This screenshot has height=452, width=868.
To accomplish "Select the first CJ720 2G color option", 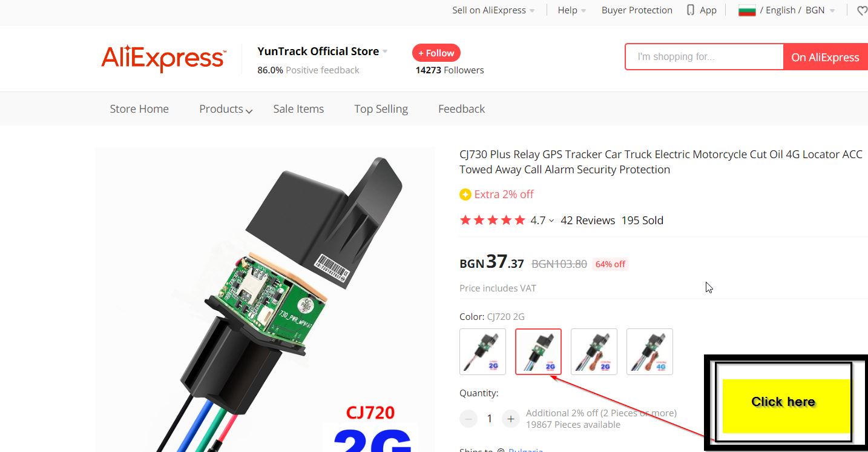I will click(482, 351).
